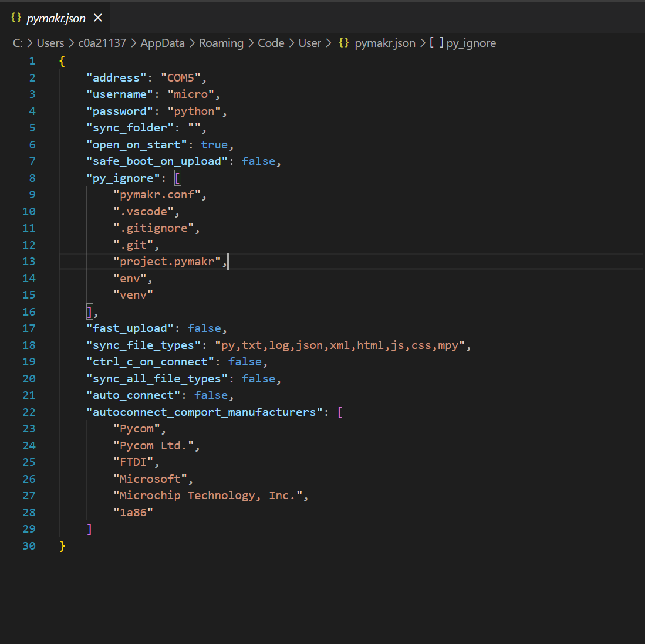Screen dimensions: 645x644
Task: Close the pymakr.json editor tab
Action: 98,18
